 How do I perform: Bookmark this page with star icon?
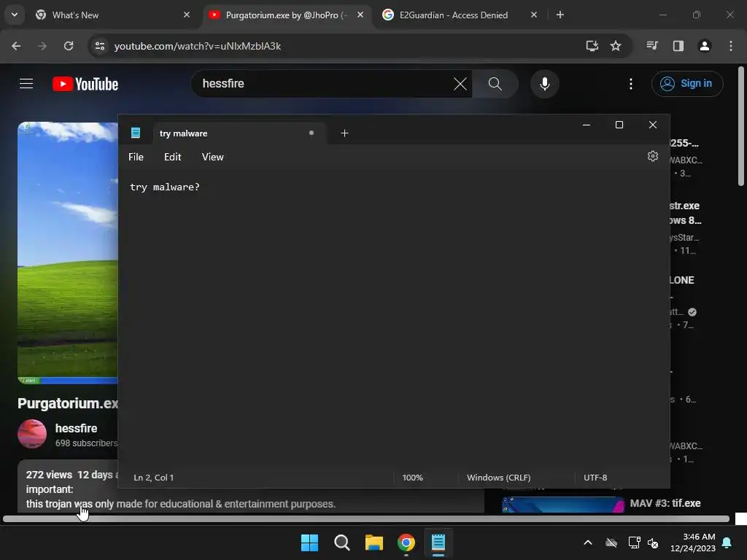(616, 46)
